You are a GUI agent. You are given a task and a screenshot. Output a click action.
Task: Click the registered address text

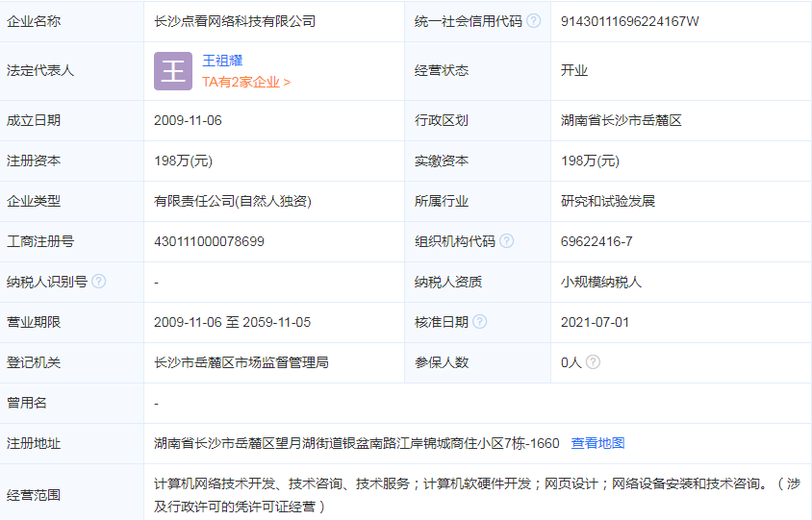click(356, 443)
